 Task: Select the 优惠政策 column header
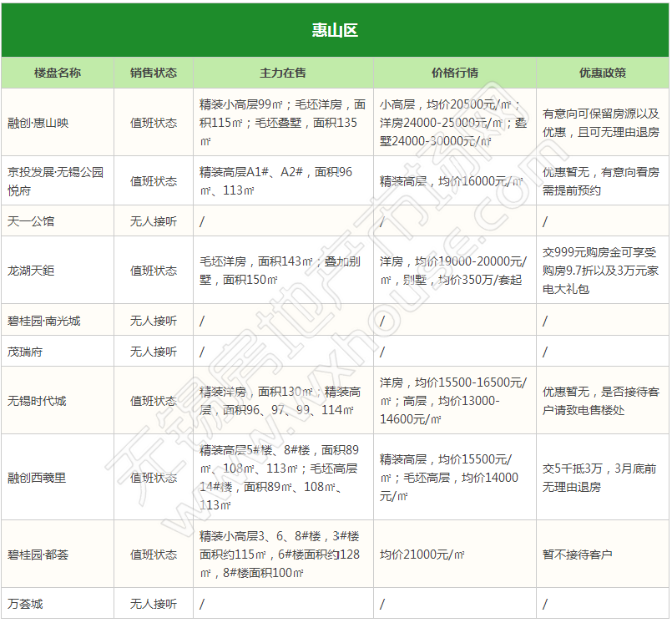pos(602,73)
